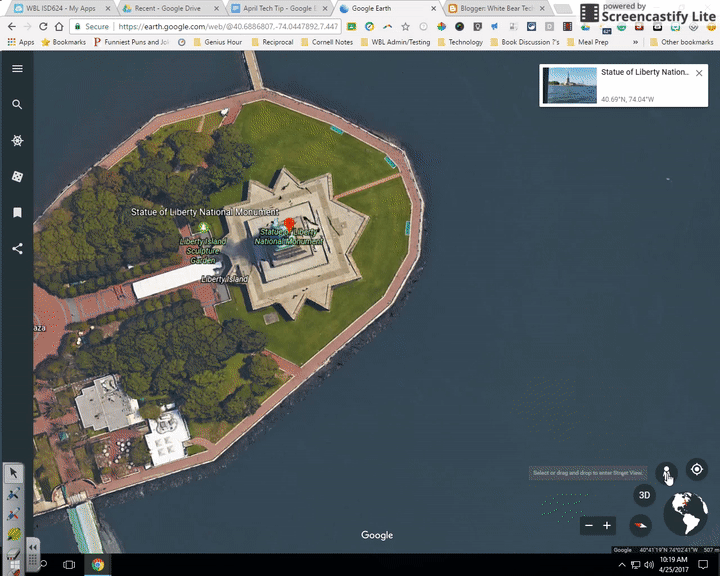Screen dimensions: 720x576
Task: Expand bookmarks overflow chevron
Action: click(636, 42)
